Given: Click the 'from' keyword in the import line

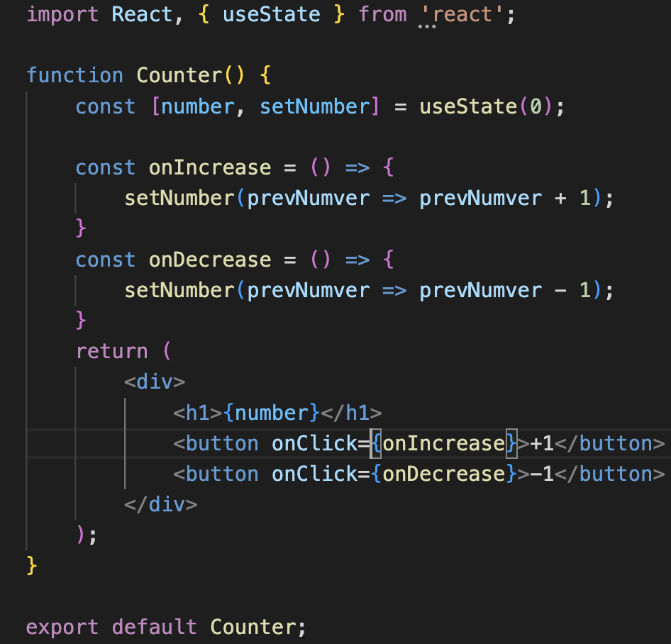Looking at the screenshot, I should [382, 14].
